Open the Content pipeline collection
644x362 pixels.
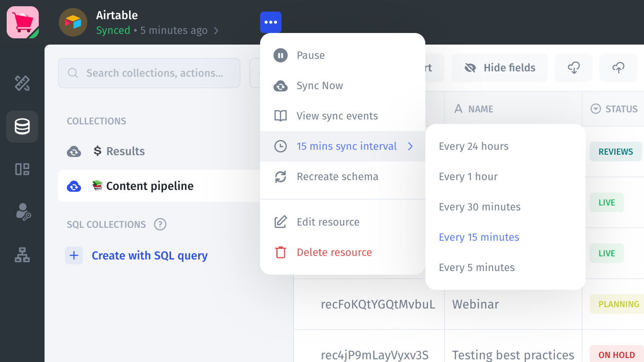pyautogui.click(x=159, y=186)
